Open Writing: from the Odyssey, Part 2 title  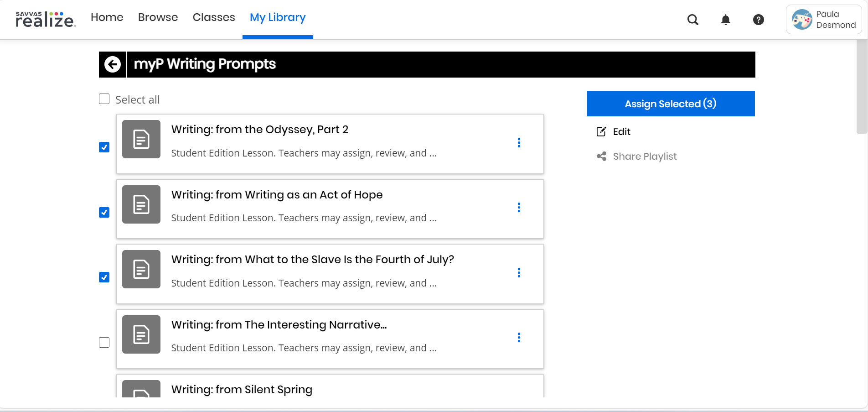tap(260, 130)
